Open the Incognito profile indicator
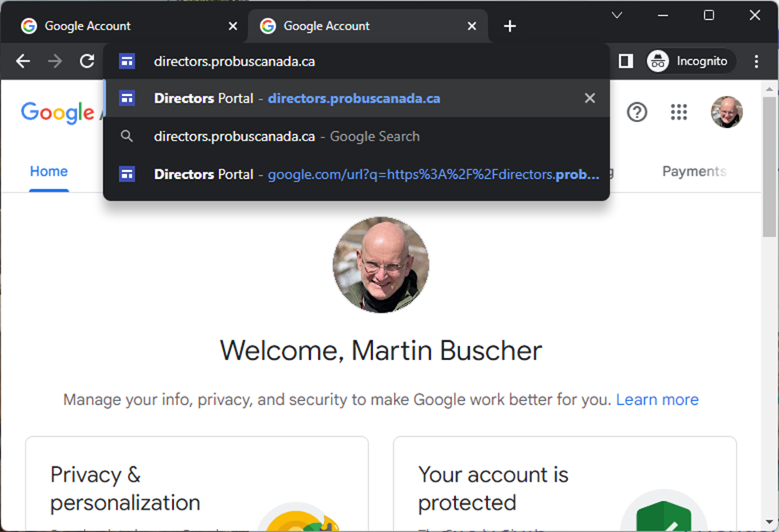 coord(690,61)
